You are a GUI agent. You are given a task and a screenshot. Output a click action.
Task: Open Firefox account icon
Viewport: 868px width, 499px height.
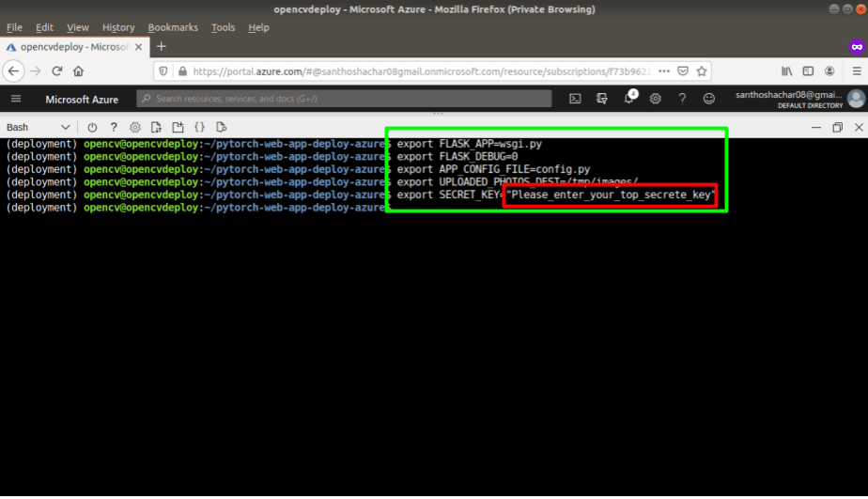coord(829,70)
